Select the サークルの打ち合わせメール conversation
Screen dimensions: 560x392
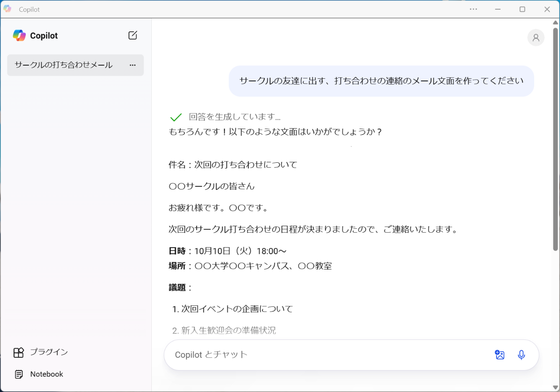64,65
